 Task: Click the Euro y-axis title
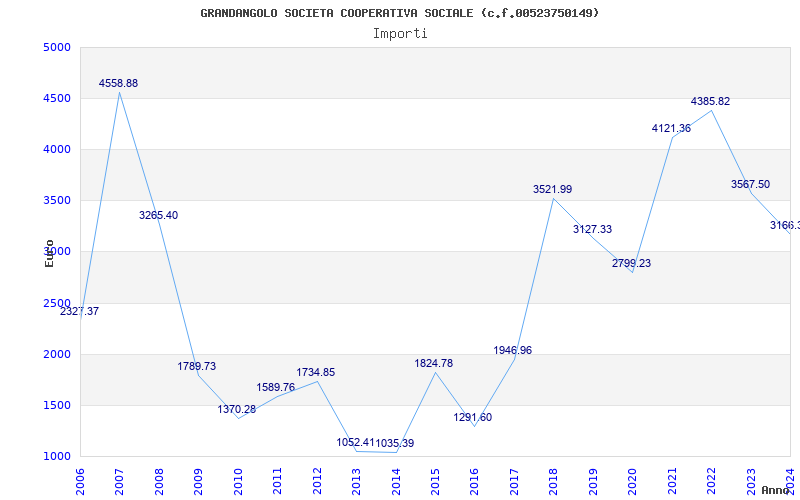click(49, 254)
